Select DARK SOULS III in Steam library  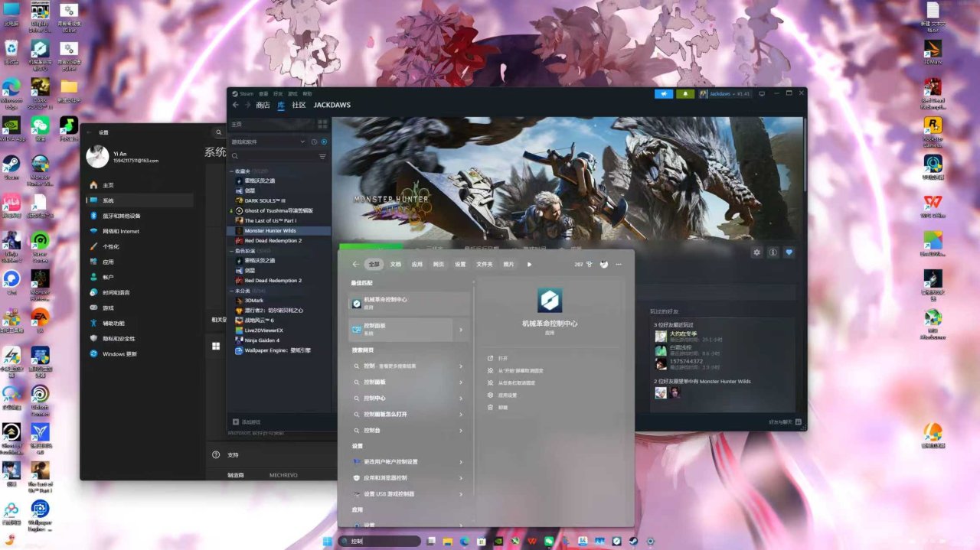279,200
